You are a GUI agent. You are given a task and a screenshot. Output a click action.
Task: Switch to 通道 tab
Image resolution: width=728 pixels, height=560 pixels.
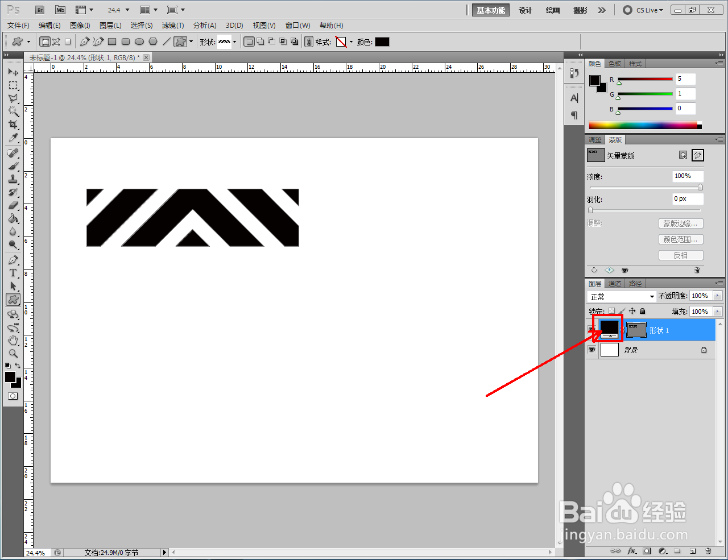point(615,284)
